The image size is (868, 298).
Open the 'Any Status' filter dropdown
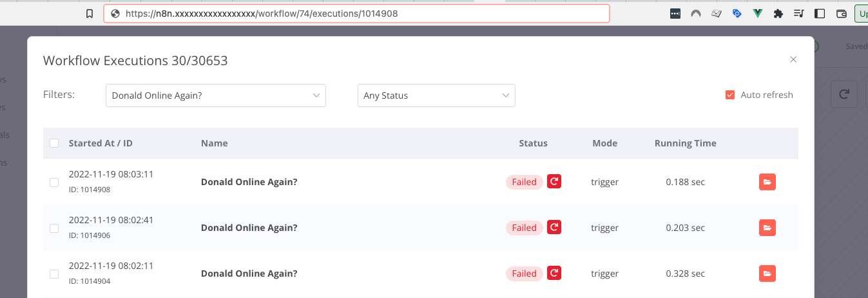click(x=436, y=95)
